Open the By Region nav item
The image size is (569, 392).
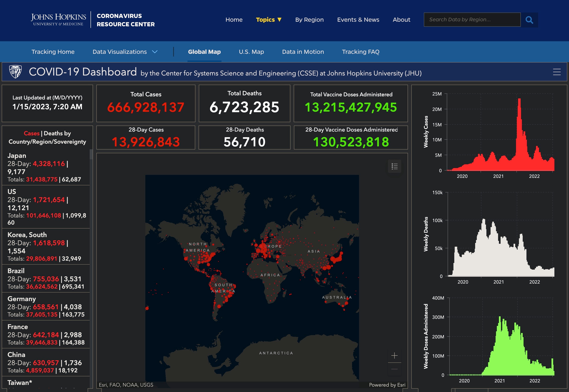(x=309, y=20)
